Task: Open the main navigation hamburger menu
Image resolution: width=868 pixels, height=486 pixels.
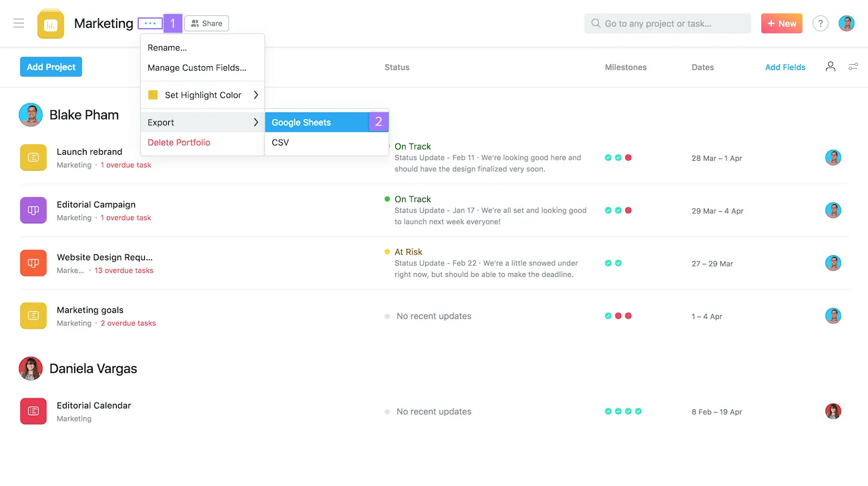Action: point(18,23)
